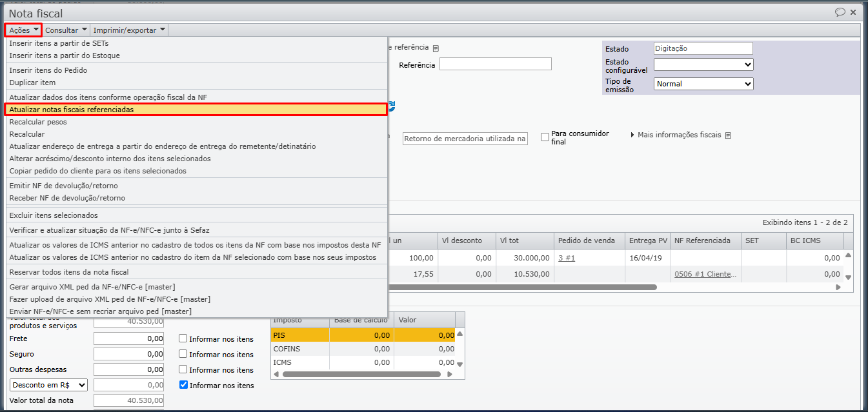Check the 'Para consumidor final' checkbox

pyautogui.click(x=545, y=137)
